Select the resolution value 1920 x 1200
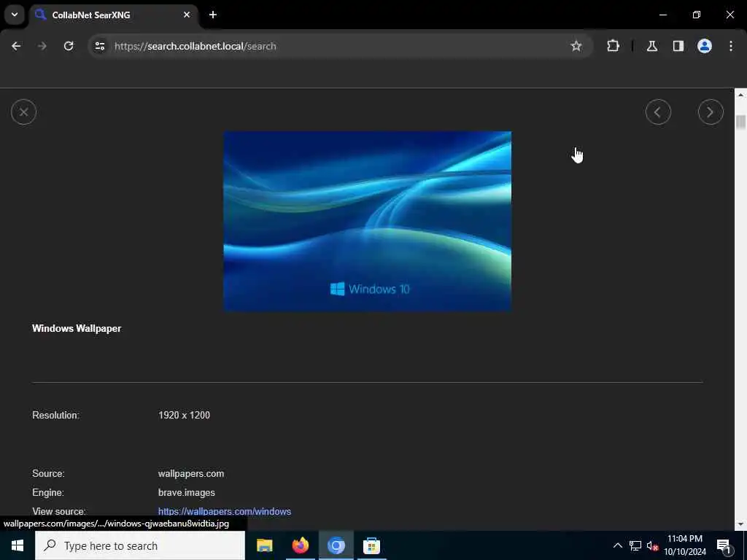747x560 pixels. click(184, 415)
